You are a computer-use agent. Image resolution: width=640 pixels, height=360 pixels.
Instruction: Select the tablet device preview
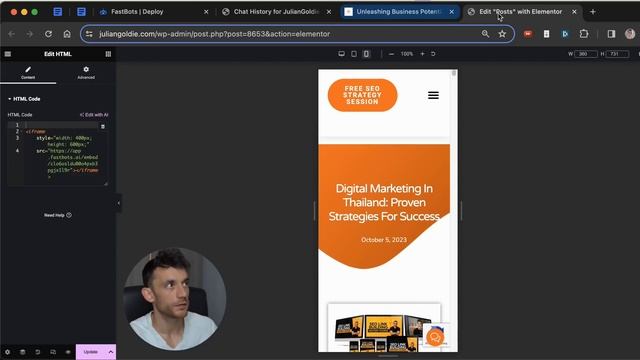click(x=354, y=54)
